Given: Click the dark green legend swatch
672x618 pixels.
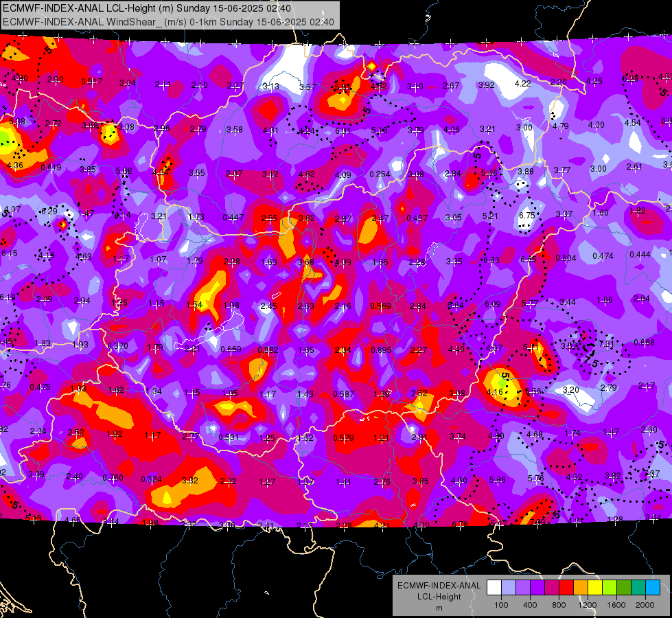Looking at the screenshot, I should click(624, 587).
